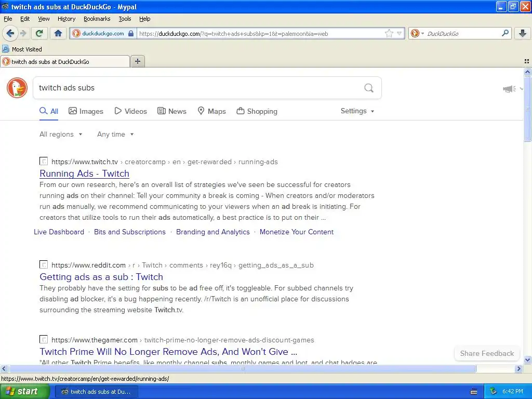Click the Forward arrow button
Image resolution: width=532 pixels, height=399 pixels.
tap(23, 33)
